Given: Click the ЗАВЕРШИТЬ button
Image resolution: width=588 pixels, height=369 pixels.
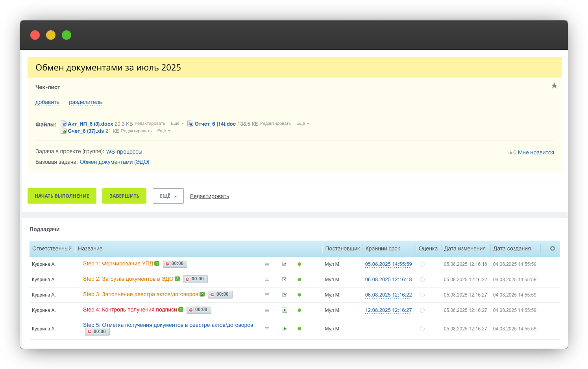Looking at the screenshot, I should (x=124, y=196).
